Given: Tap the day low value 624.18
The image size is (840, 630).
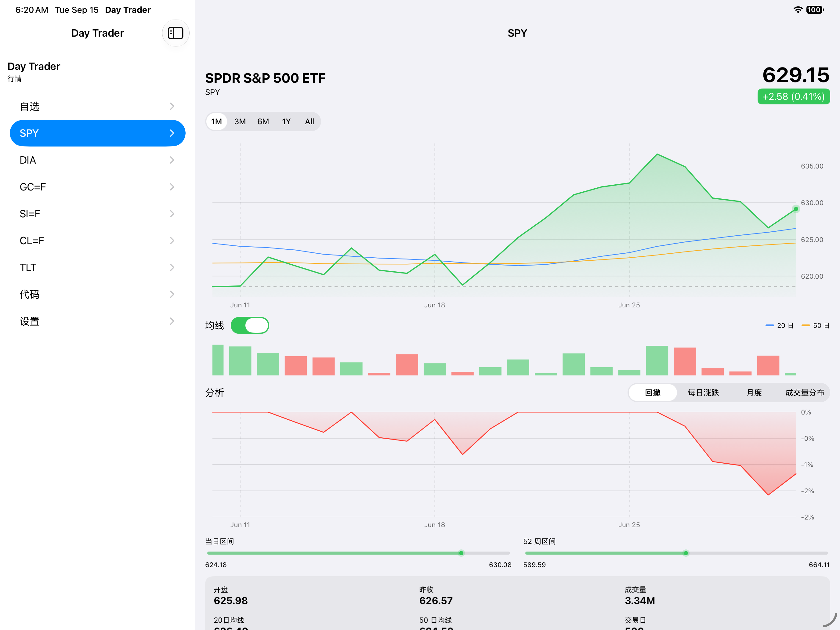Looking at the screenshot, I should (x=216, y=565).
